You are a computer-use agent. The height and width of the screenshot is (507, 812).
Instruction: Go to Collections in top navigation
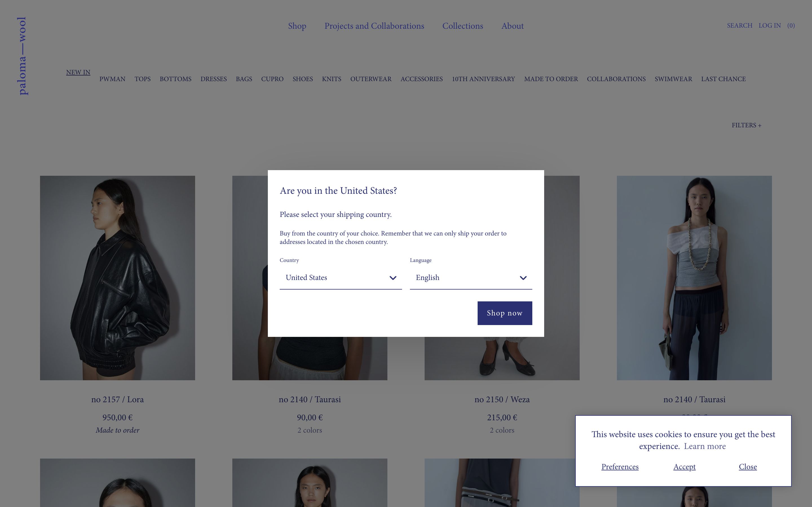tap(462, 26)
